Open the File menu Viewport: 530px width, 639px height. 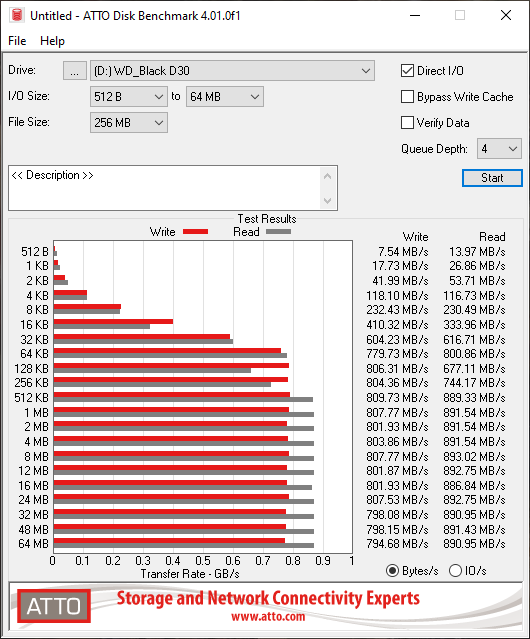click(17, 41)
